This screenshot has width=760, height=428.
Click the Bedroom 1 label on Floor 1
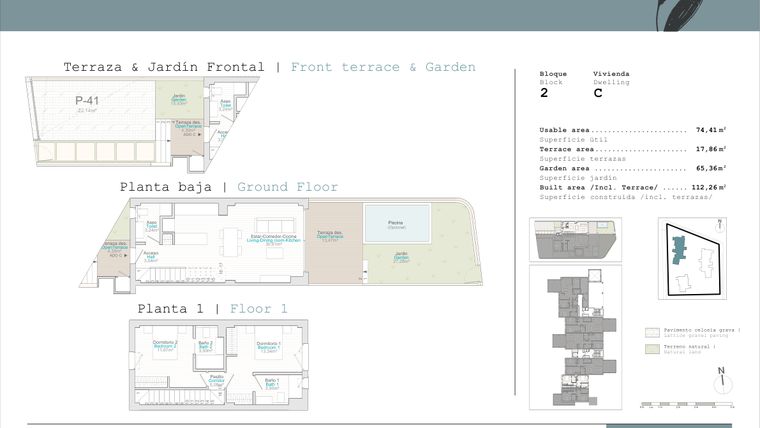pyautogui.click(x=268, y=348)
